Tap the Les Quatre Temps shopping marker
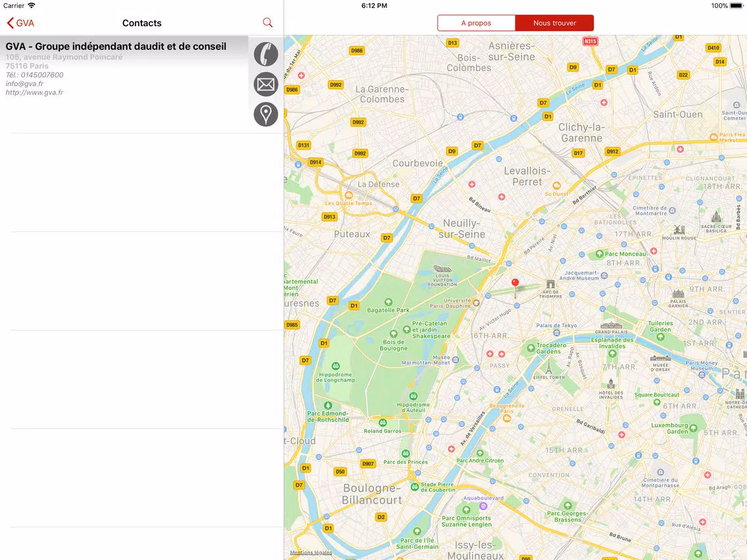The width and height of the screenshot is (747, 560). (349, 195)
